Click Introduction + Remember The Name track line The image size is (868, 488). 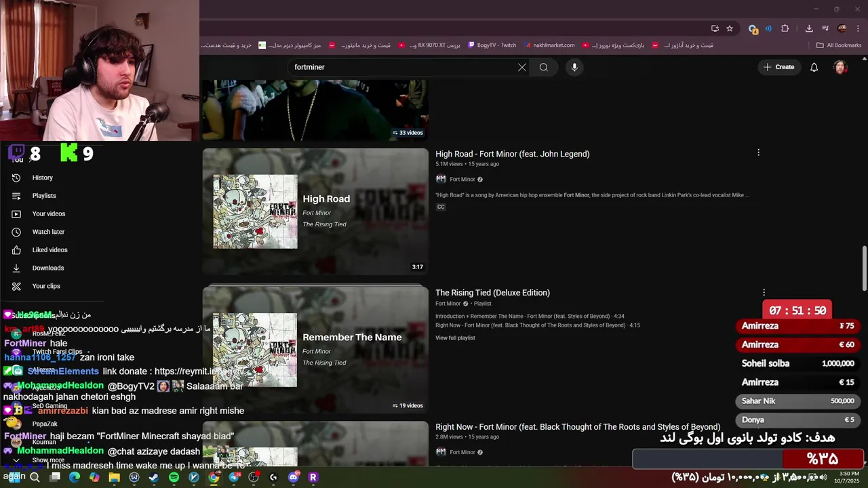[530, 317]
